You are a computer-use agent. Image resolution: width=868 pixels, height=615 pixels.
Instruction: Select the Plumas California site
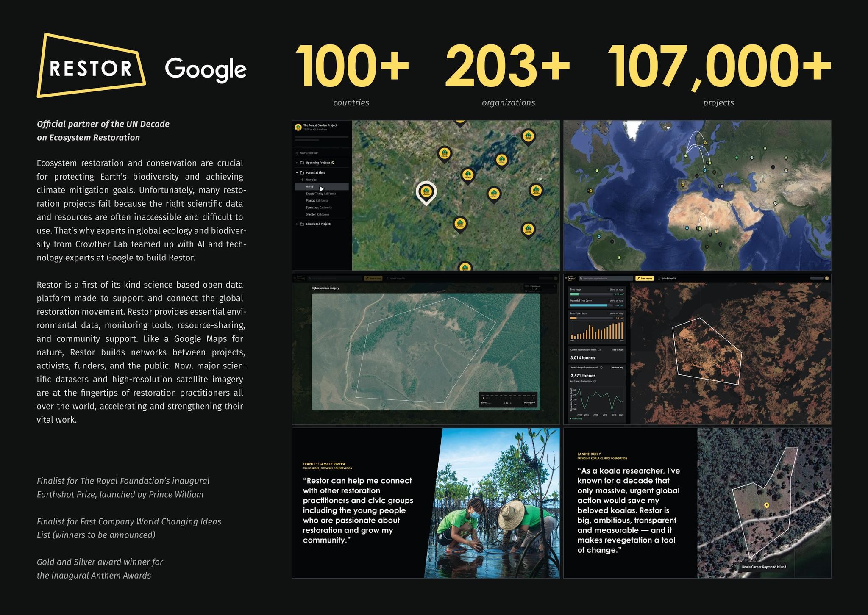(317, 201)
